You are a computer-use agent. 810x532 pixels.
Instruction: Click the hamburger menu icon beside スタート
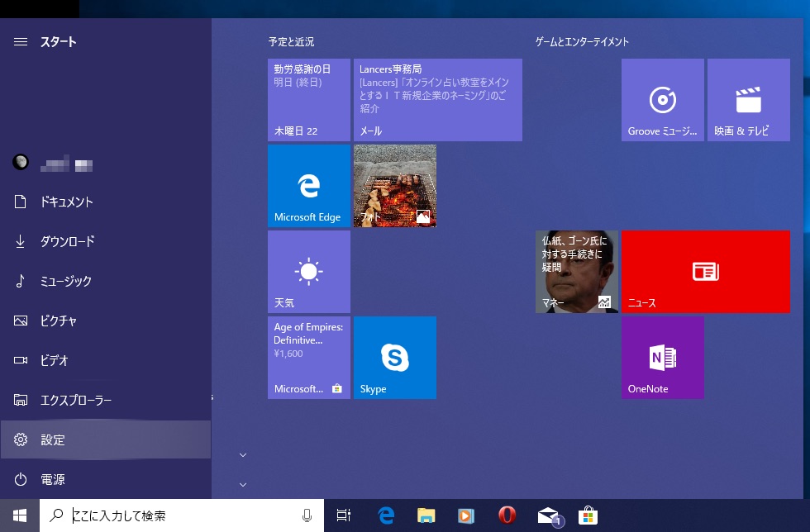pyautogui.click(x=21, y=42)
